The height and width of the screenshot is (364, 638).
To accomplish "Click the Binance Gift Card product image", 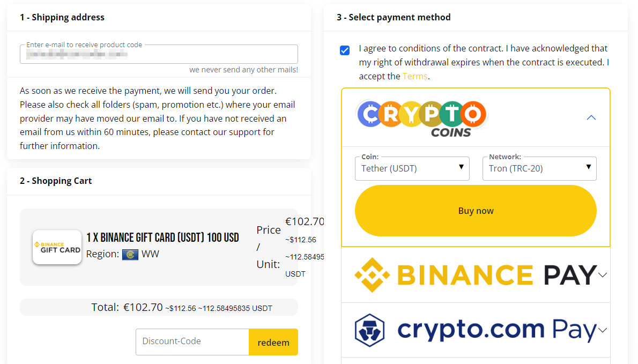I will (57, 247).
